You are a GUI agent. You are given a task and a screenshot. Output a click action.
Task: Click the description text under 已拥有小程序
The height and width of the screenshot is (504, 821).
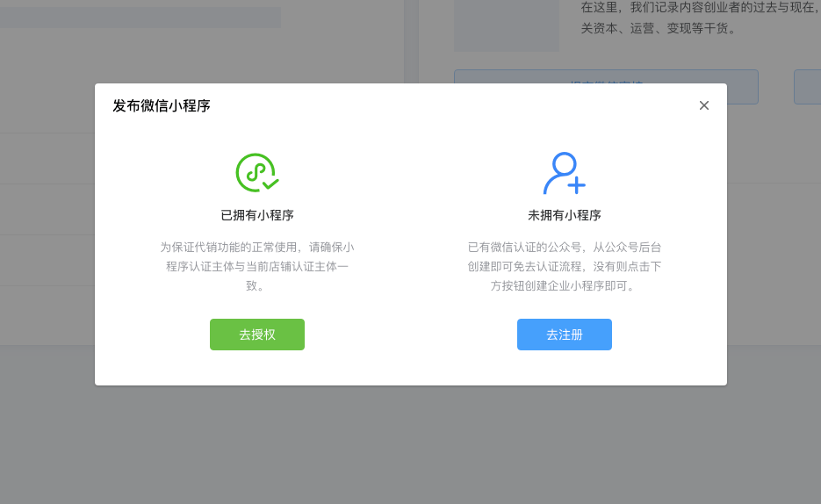point(256,266)
